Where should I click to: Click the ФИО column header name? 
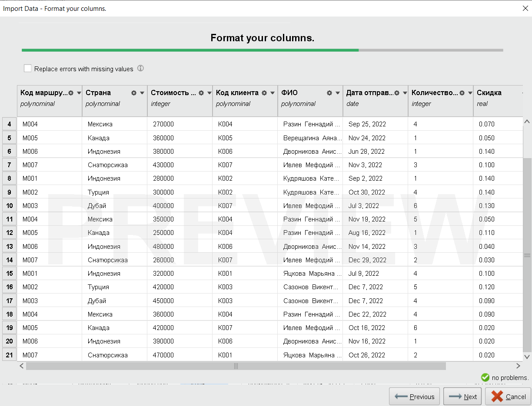point(289,92)
